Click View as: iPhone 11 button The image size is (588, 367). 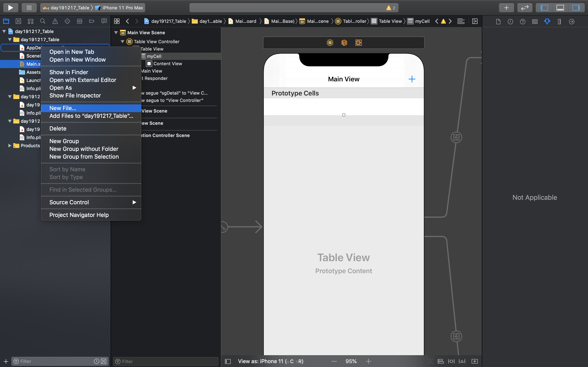(271, 361)
